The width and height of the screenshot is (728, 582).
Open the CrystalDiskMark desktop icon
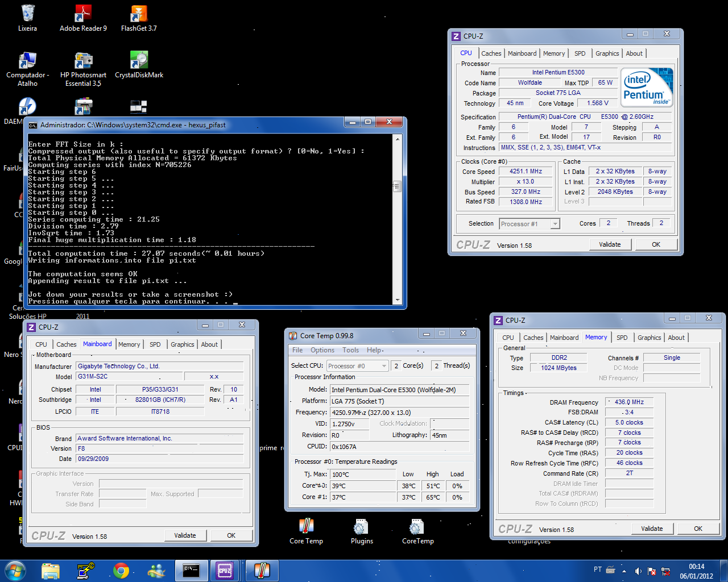(x=139, y=65)
